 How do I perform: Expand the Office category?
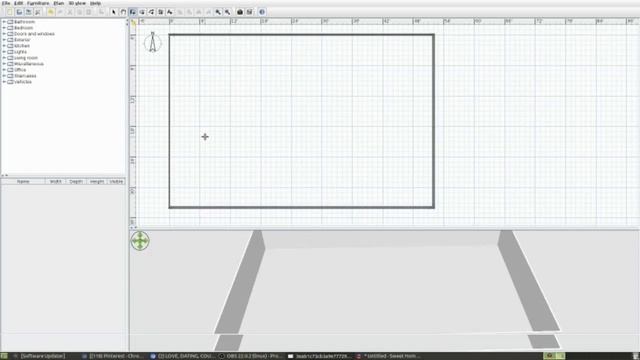tap(4, 70)
